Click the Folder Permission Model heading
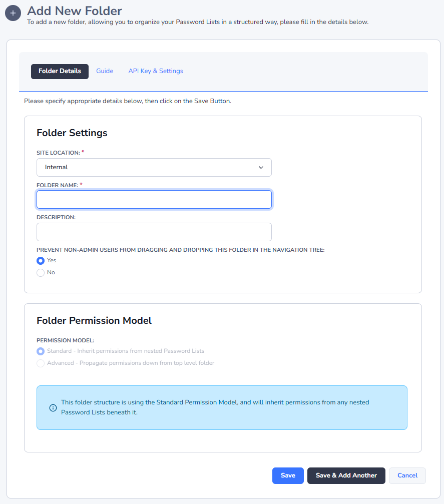Screen dimensions: 444x504 pos(94,320)
